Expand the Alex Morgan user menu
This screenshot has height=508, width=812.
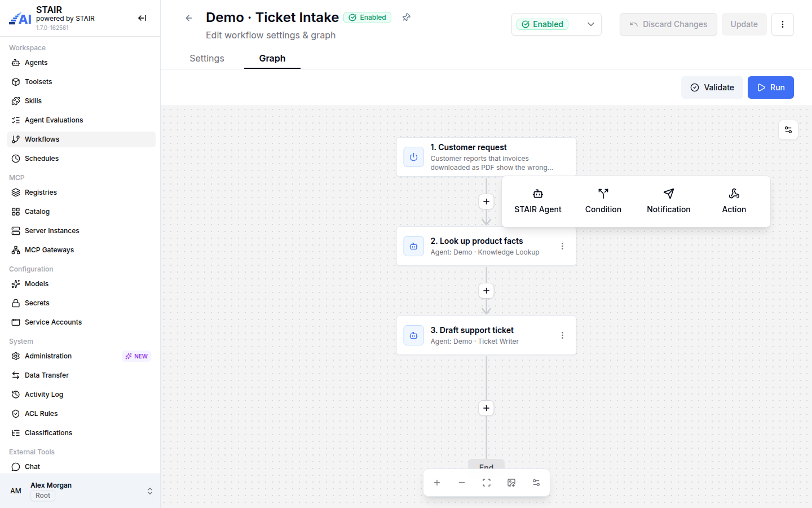[80, 491]
